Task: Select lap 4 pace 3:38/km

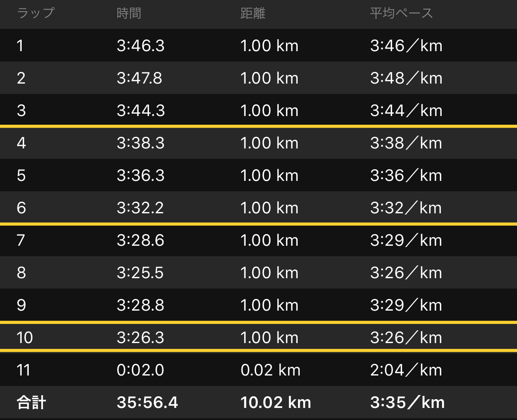Action: click(x=406, y=143)
